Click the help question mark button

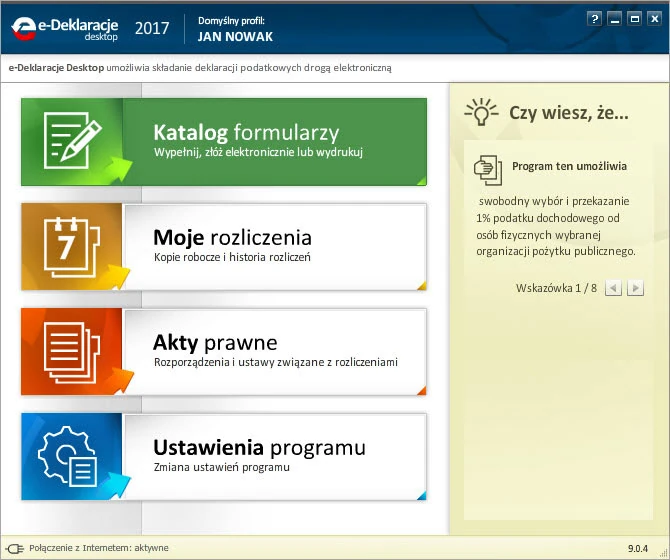(594, 19)
